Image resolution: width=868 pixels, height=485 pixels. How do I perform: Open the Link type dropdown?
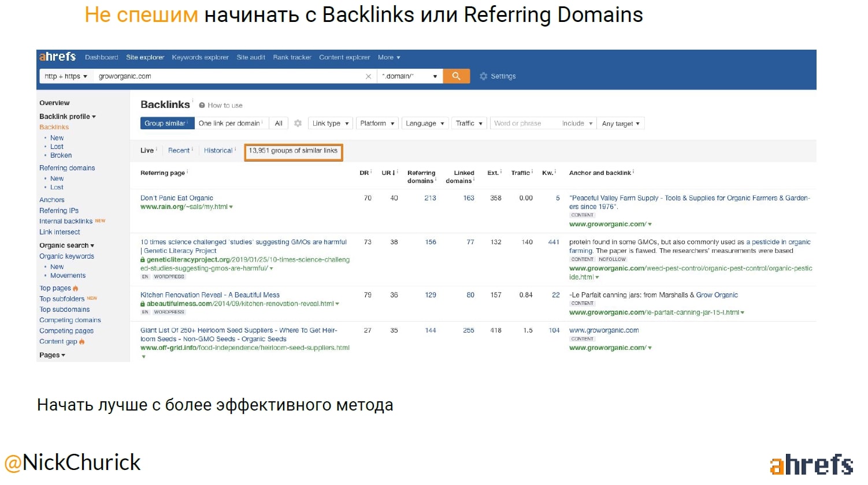[330, 124]
